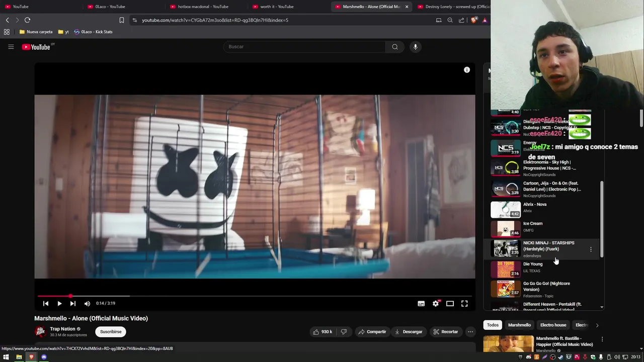
Task: Bookmark this page with bookmark icon
Action: pyautogui.click(x=122, y=20)
